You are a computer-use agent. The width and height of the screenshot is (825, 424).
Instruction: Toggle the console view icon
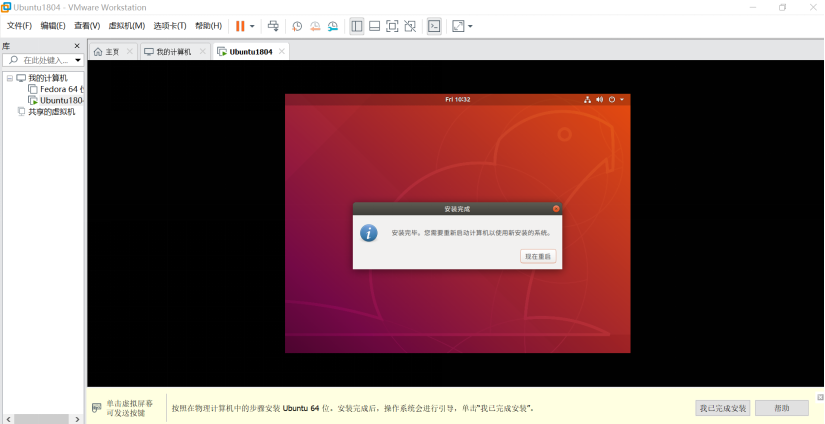[x=434, y=26]
